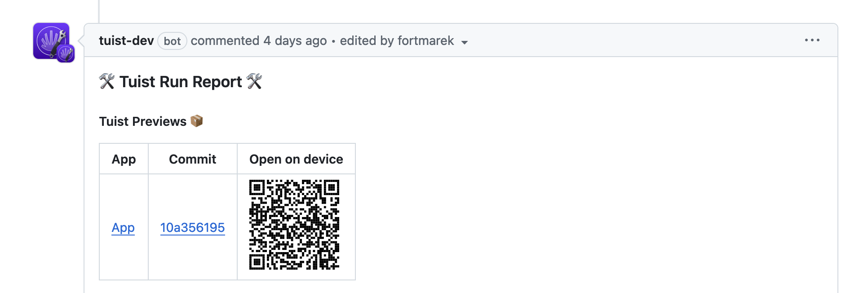
Task: Click the hammer and wrench emoji in heading
Action: pyautogui.click(x=107, y=81)
